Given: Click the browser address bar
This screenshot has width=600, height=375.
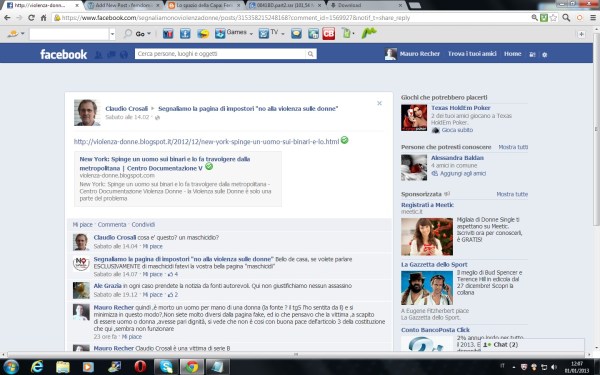Looking at the screenshot, I should (291, 18).
